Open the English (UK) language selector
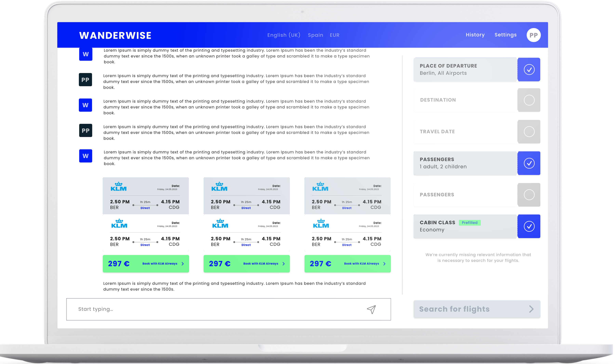Image resolution: width=615 pixels, height=364 pixels. tap(284, 35)
